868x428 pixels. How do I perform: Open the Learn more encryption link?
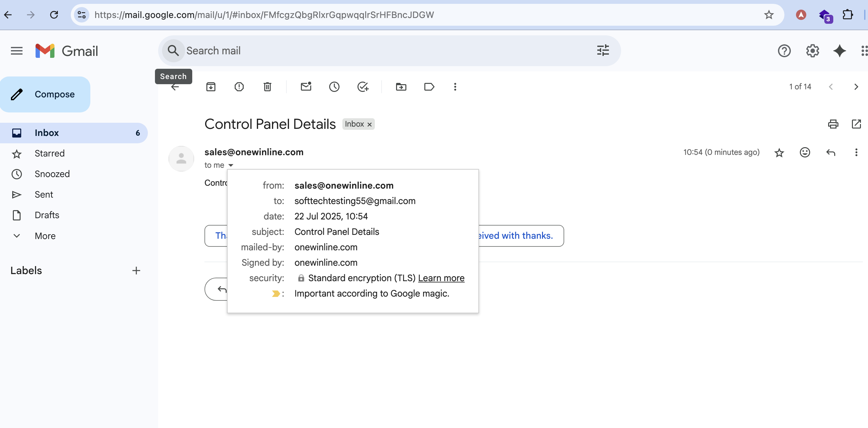point(441,278)
